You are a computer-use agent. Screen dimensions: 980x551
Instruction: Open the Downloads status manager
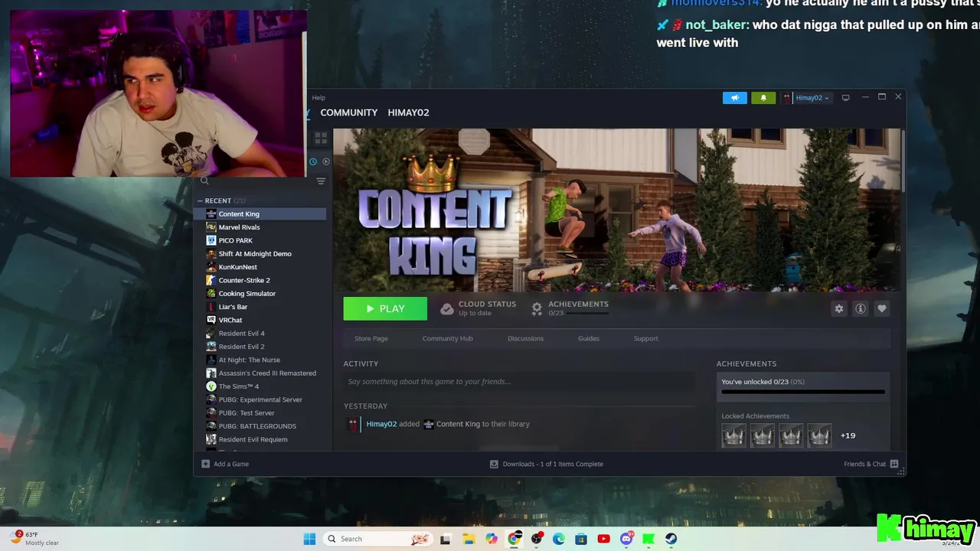(547, 464)
